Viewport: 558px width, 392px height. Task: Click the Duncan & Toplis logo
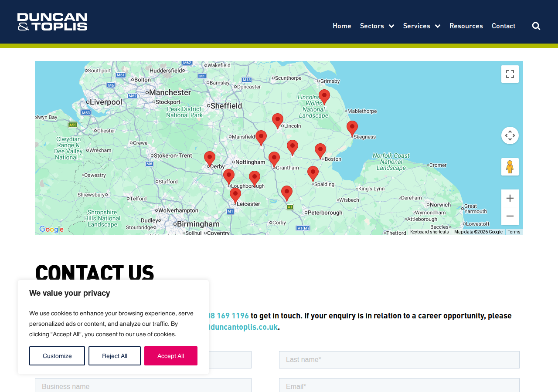coord(52,22)
